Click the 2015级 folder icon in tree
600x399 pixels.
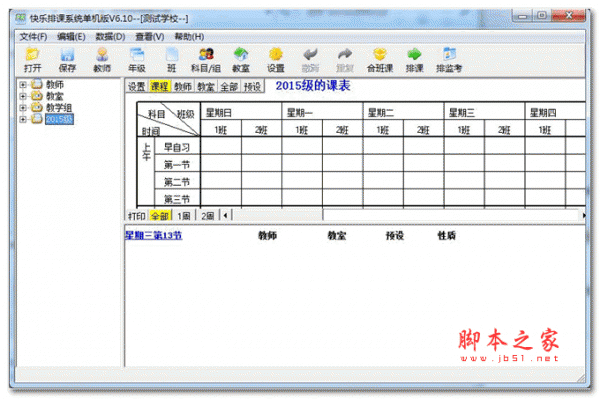(x=37, y=119)
